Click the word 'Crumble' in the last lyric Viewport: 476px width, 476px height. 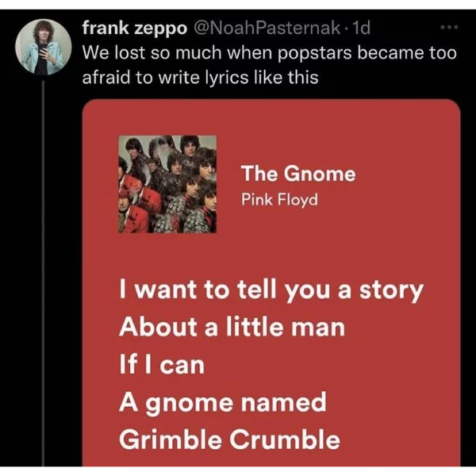coord(285,440)
